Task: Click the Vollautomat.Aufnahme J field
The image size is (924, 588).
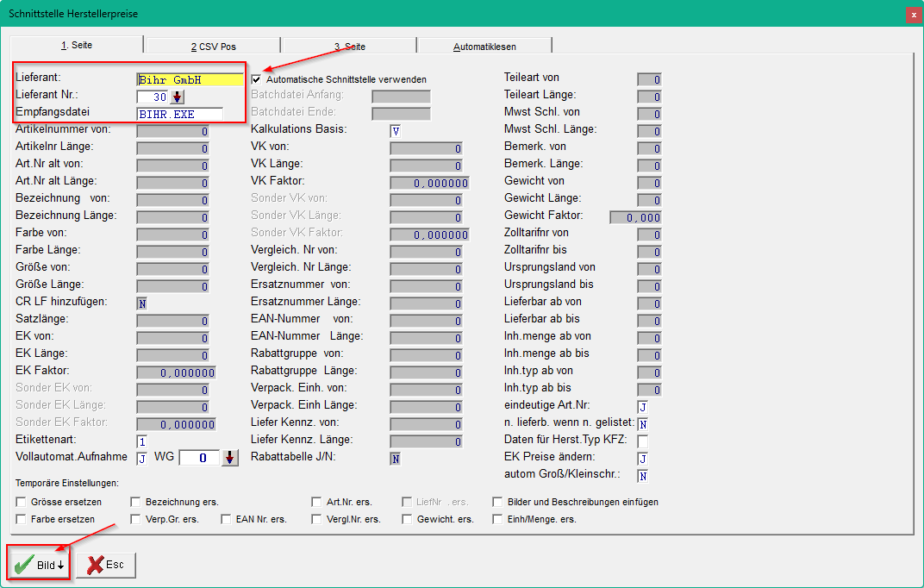Action: coord(142,459)
